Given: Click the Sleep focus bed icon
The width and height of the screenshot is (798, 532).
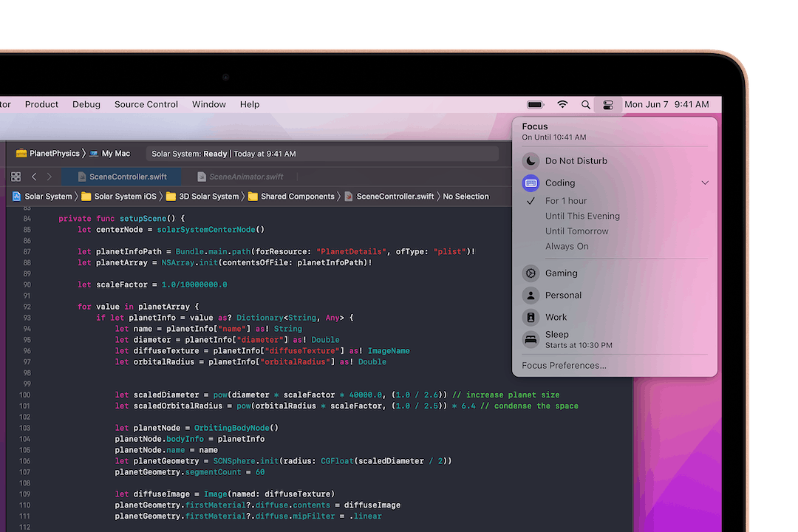Looking at the screenshot, I should pyautogui.click(x=531, y=339).
